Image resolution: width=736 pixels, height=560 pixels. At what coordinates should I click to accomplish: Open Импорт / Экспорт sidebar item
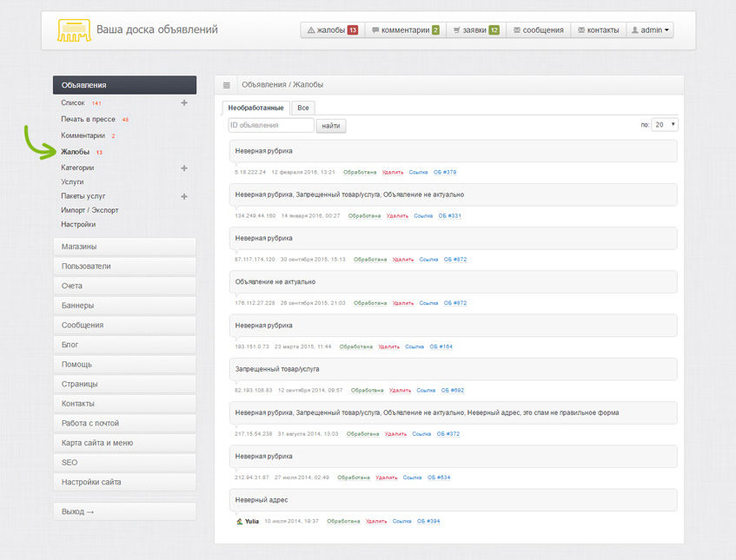[90, 210]
